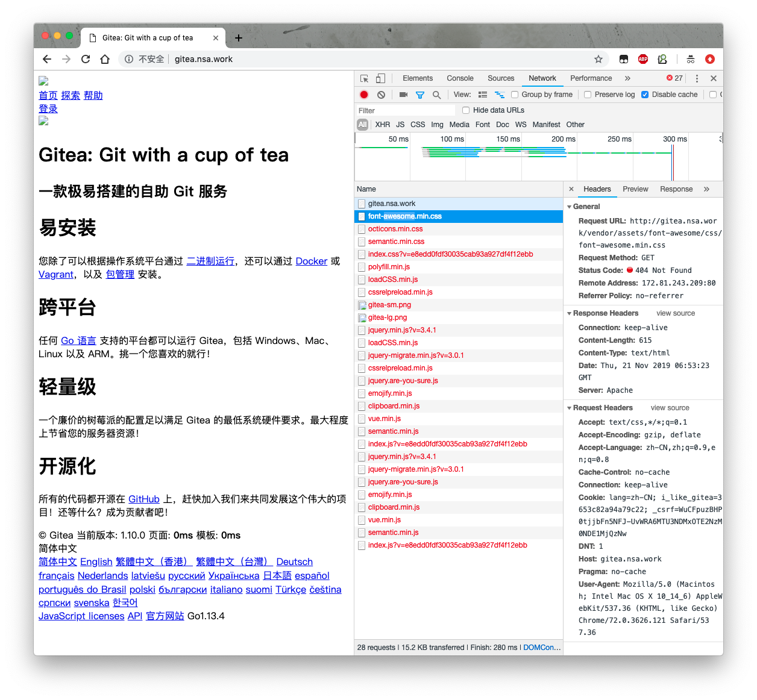Select the All filter type
Image resolution: width=757 pixels, height=700 pixels.
362,125
